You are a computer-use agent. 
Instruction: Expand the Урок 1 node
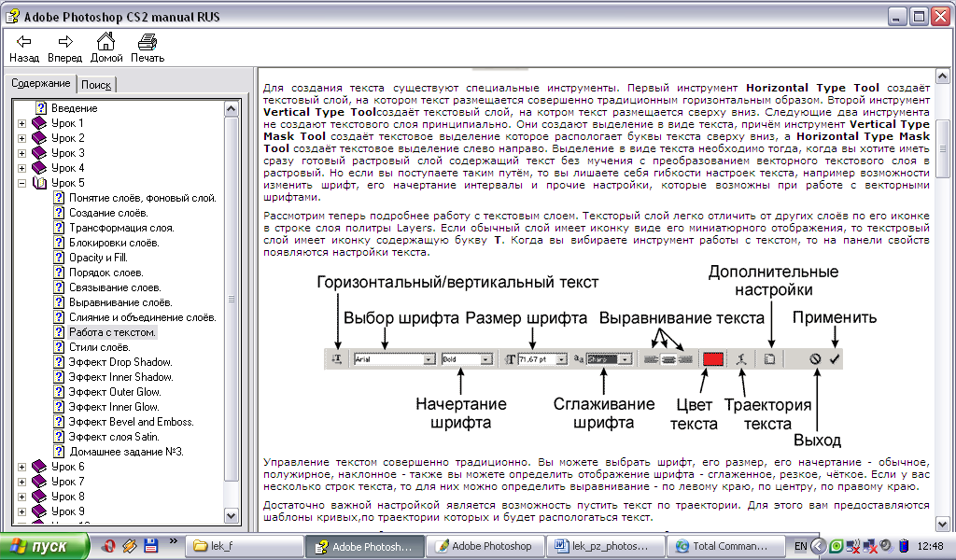click(22, 123)
